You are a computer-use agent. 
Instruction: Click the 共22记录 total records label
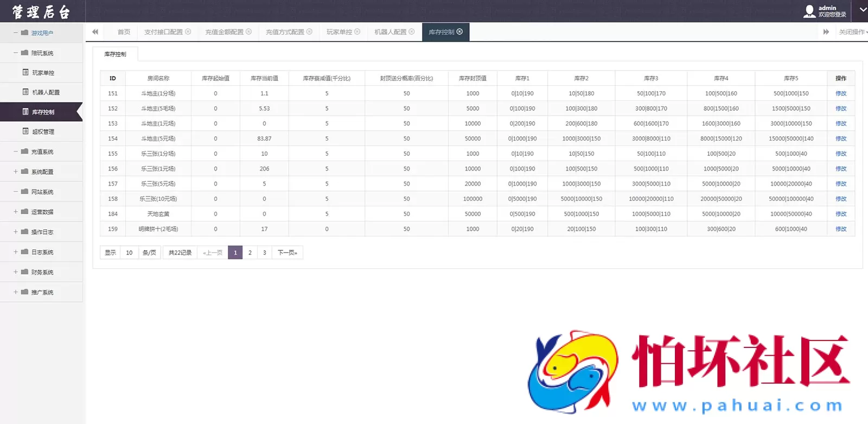180,252
